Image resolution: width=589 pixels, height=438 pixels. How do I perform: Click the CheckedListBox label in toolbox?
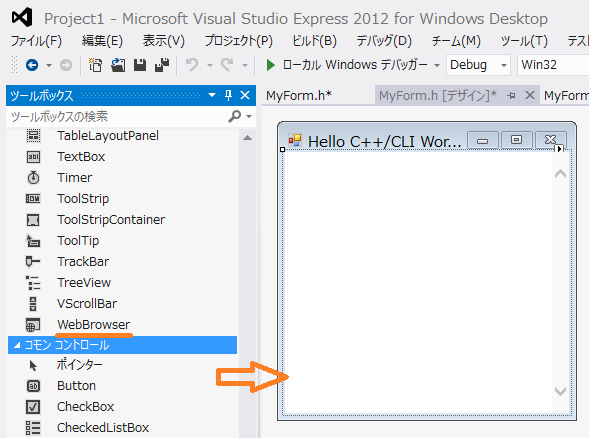point(103,427)
